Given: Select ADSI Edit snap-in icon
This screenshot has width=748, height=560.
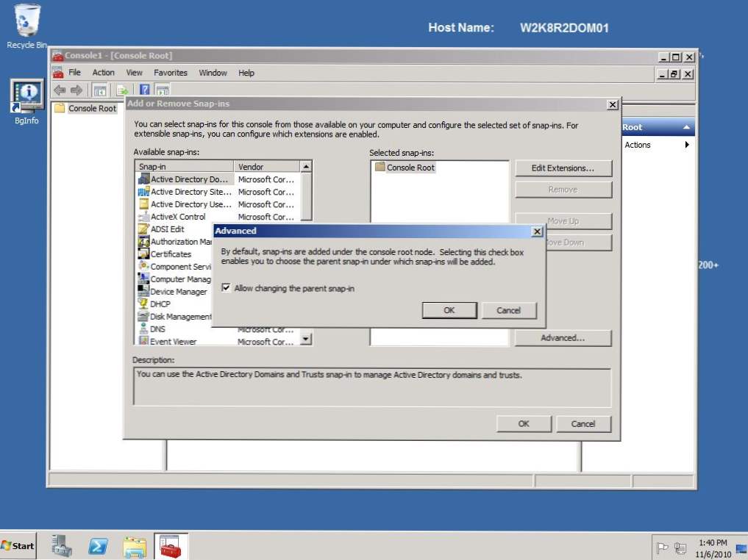Looking at the screenshot, I should coord(143,229).
